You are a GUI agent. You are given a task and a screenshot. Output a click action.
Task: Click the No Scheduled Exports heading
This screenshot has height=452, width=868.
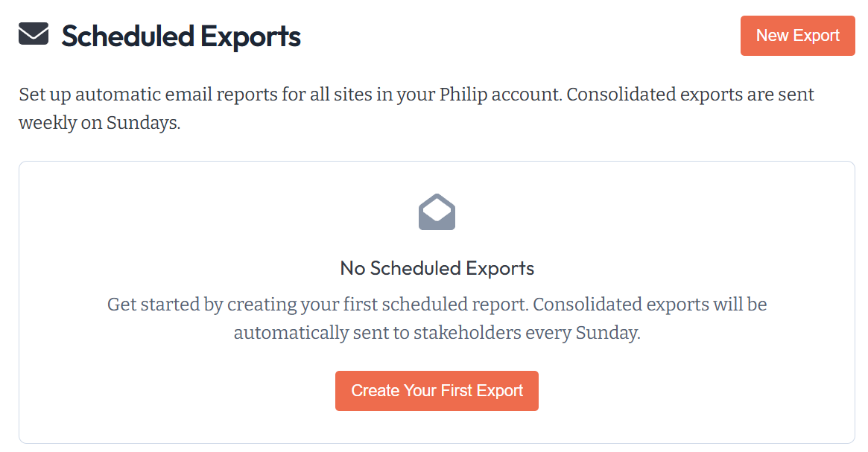tap(437, 268)
